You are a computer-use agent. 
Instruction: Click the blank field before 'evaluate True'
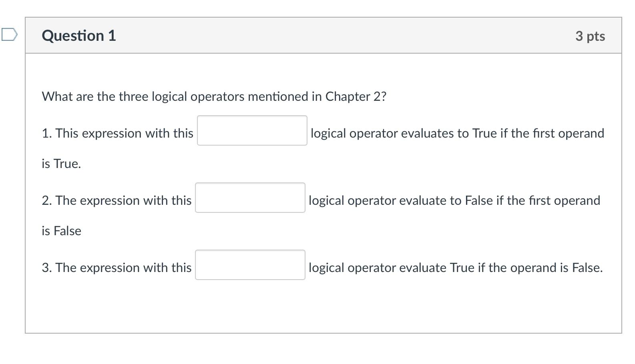pyautogui.click(x=250, y=265)
